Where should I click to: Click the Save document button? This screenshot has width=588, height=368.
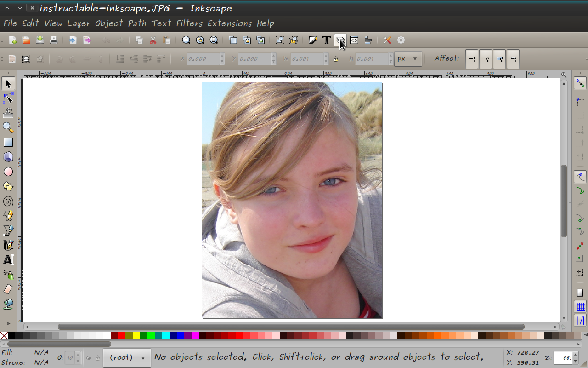(40, 40)
